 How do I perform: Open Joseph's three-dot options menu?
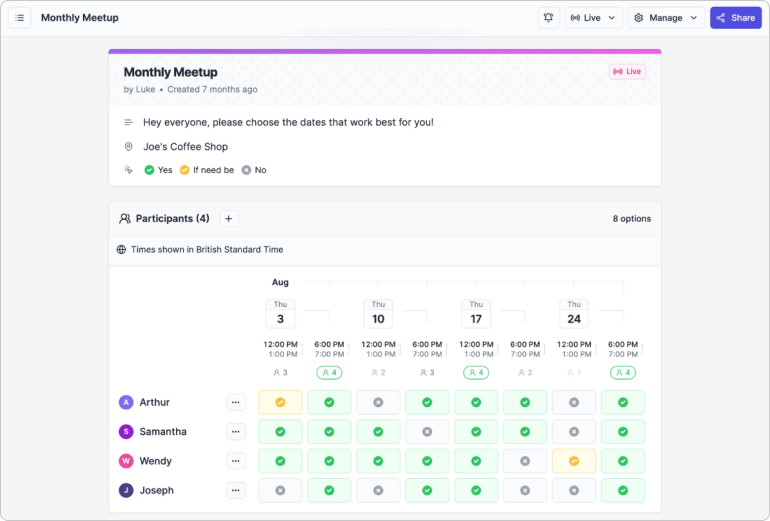pos(236,490)
